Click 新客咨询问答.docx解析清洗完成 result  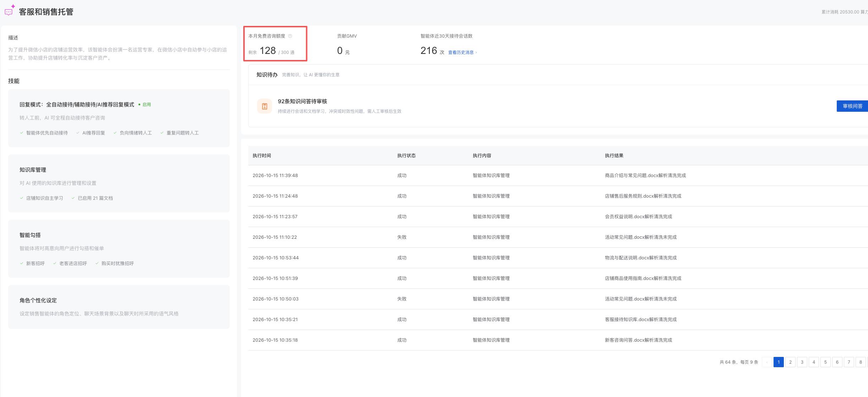638,340
